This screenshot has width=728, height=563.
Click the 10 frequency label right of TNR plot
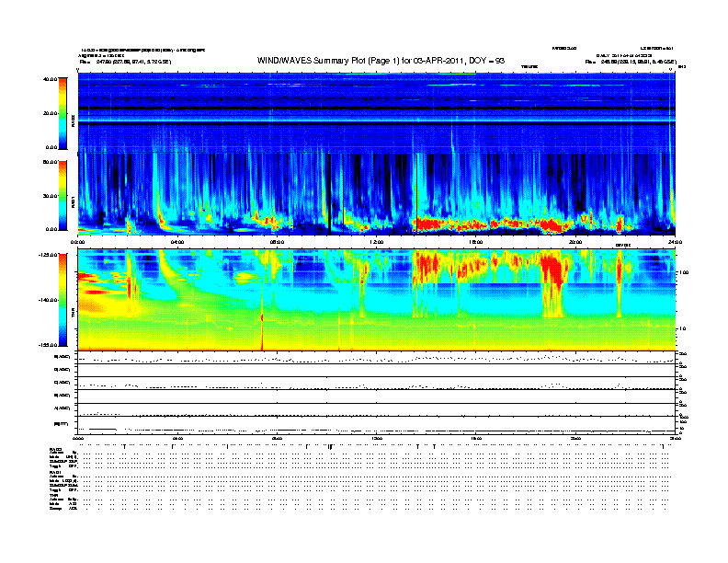(683, 328)
